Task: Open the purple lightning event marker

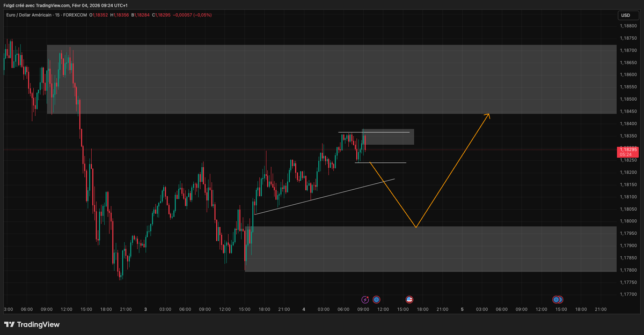Action: coord(365,300)
